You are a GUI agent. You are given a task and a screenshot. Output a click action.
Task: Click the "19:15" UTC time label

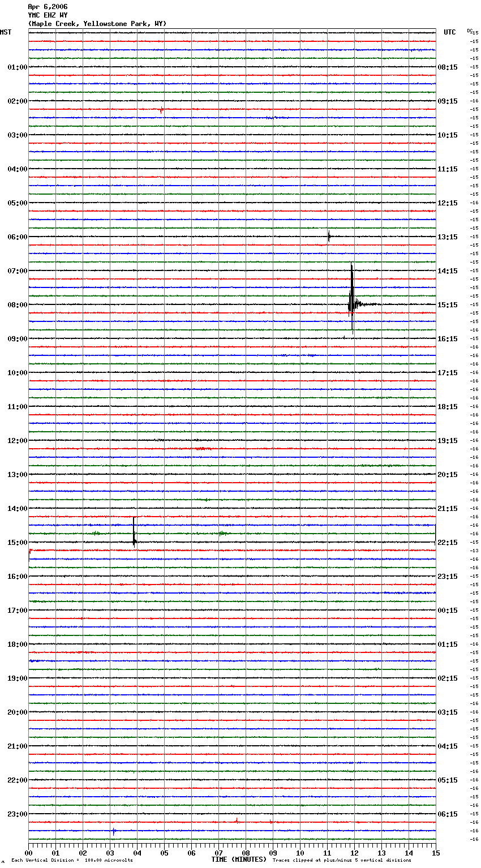(448, 441)
